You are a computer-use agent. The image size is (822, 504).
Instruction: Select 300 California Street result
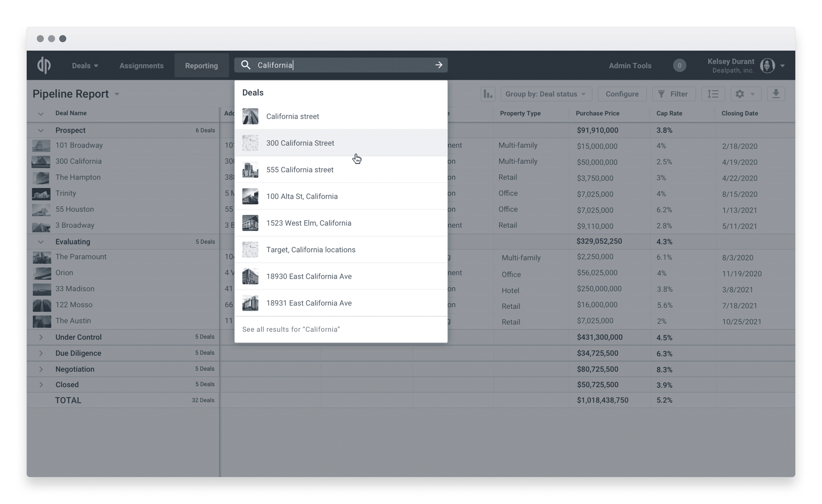coord(341,143)
